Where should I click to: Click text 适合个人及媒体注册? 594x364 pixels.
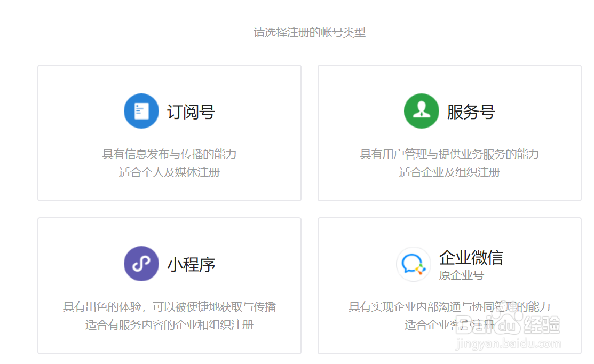[169, 172]
